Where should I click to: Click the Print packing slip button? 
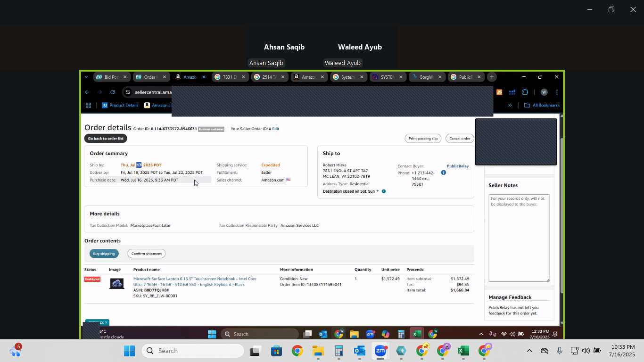[x=423, y=139]
